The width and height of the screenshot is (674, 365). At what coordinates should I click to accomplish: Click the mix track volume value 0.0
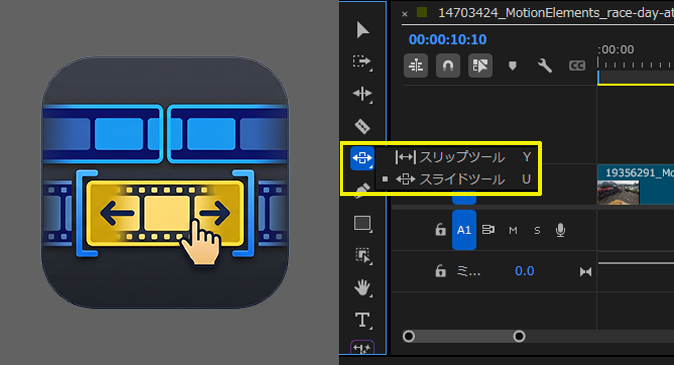tap(524, 271)
